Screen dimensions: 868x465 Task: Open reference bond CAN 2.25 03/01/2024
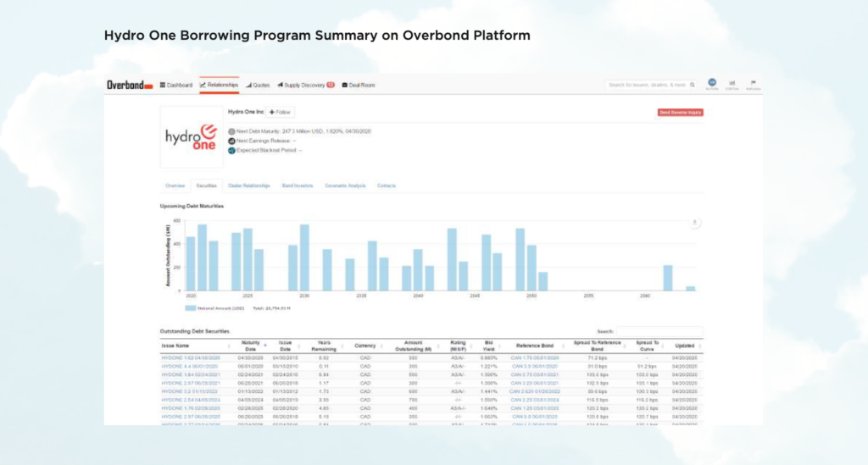click(x=535, y=400)
